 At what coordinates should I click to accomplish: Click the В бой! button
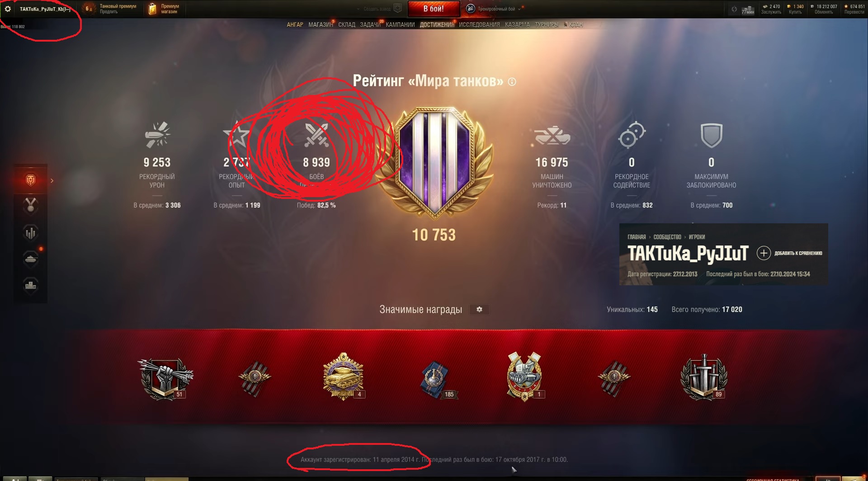click(x=434, y=9)
